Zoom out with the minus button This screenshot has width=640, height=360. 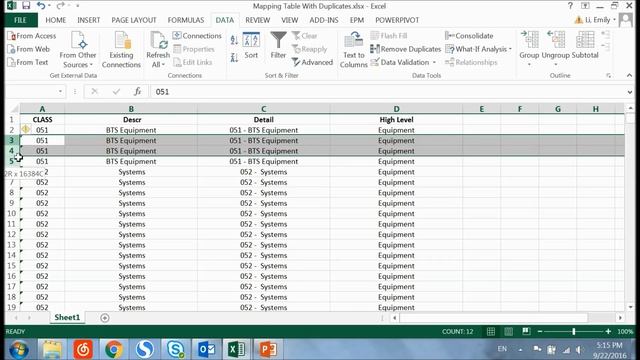click(x=540, y=331)
